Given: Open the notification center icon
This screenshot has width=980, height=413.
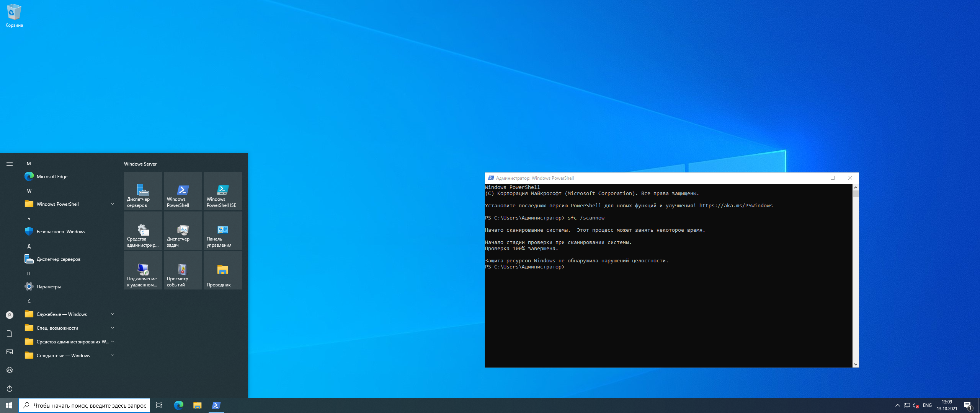Looking at the screenshot, I should coord(968,405).
